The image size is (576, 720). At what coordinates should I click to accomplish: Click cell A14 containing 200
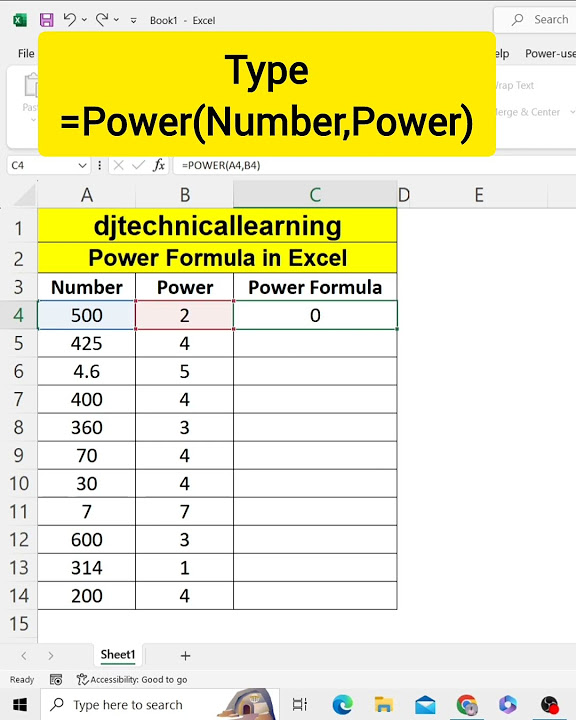click(x=87, y=596)
